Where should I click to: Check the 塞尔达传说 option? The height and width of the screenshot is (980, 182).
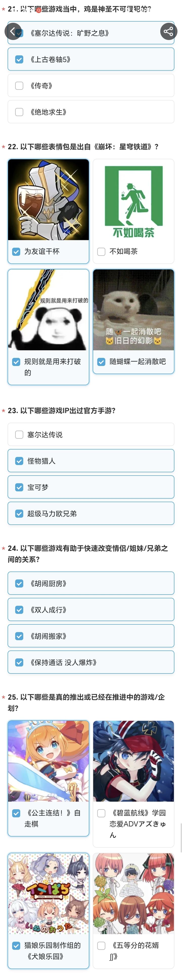pyautogui.click(x=19, y=435)
